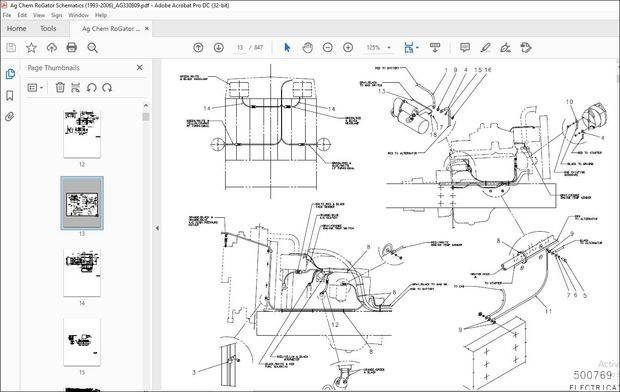The height and width of the screenshot is (392, 620).
Task: Select page 15 thumbnail
Action: 82,342
